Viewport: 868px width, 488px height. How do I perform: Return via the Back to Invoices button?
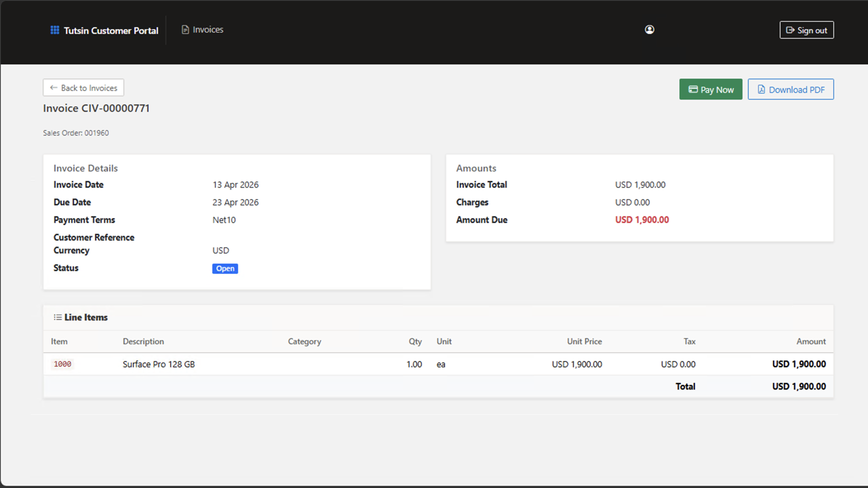(x=83, y=87)
